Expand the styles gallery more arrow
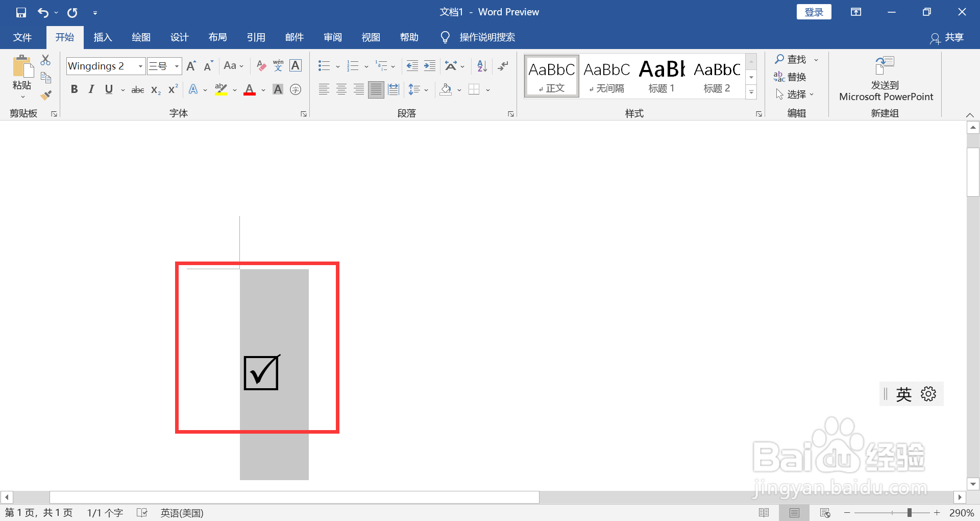This screenshot has width=980, height=521. click(x=751, y=92)
